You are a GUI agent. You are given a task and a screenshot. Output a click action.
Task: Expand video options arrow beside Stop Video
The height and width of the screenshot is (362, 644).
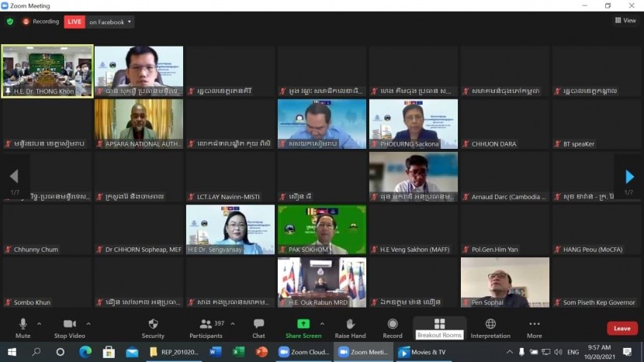point(88,324)
